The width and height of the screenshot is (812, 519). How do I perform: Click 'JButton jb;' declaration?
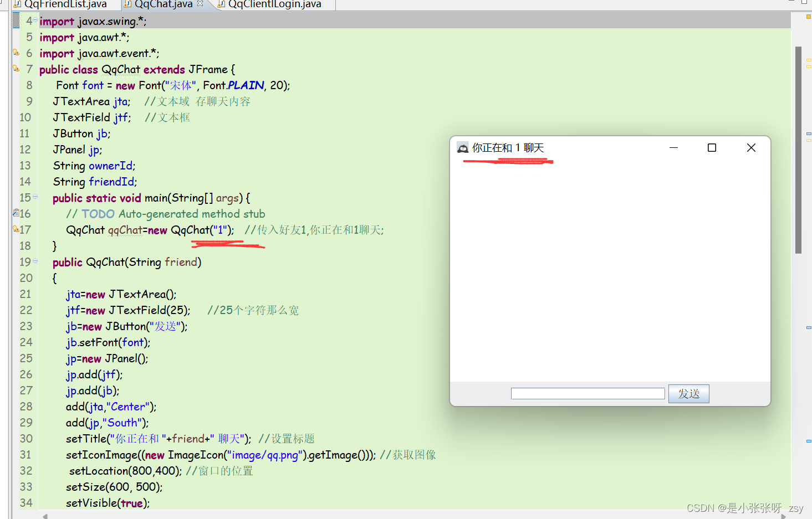click(81, 133)
